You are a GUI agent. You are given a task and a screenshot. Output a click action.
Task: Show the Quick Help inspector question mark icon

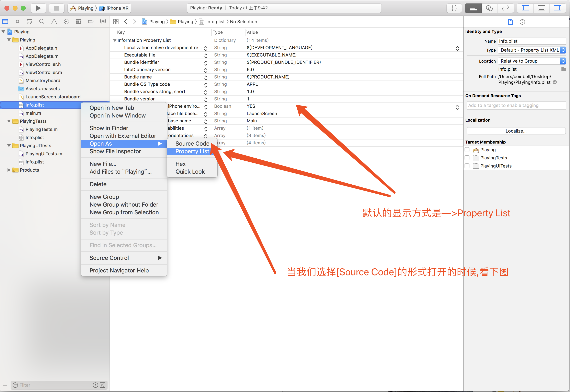click(x=522, y=22)
